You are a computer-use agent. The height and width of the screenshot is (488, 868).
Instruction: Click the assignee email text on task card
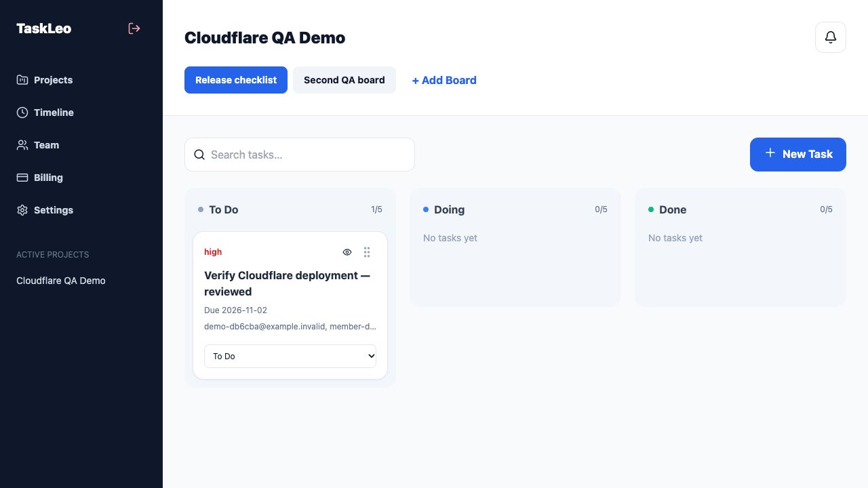(x=290, y=327)
